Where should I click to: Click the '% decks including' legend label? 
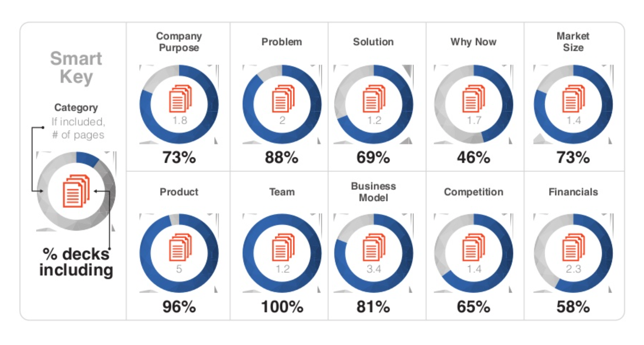tap(76, 262)
